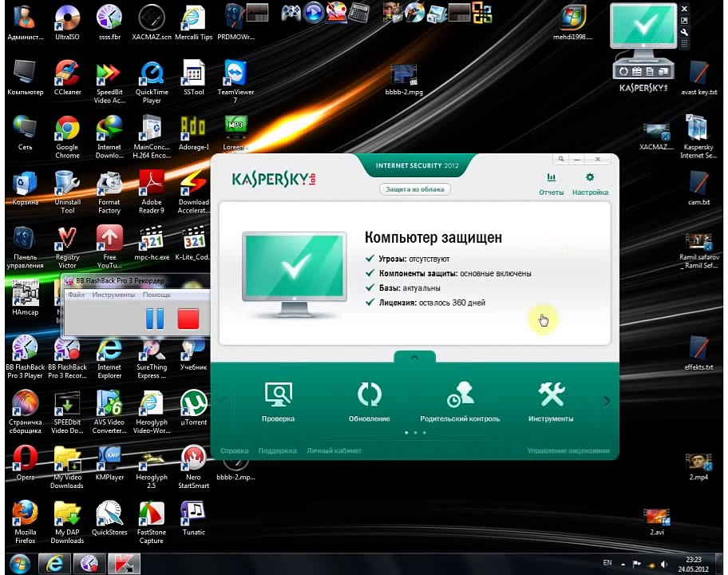Select the Mozilla Firefox desktop icon

tap(25, 521)
